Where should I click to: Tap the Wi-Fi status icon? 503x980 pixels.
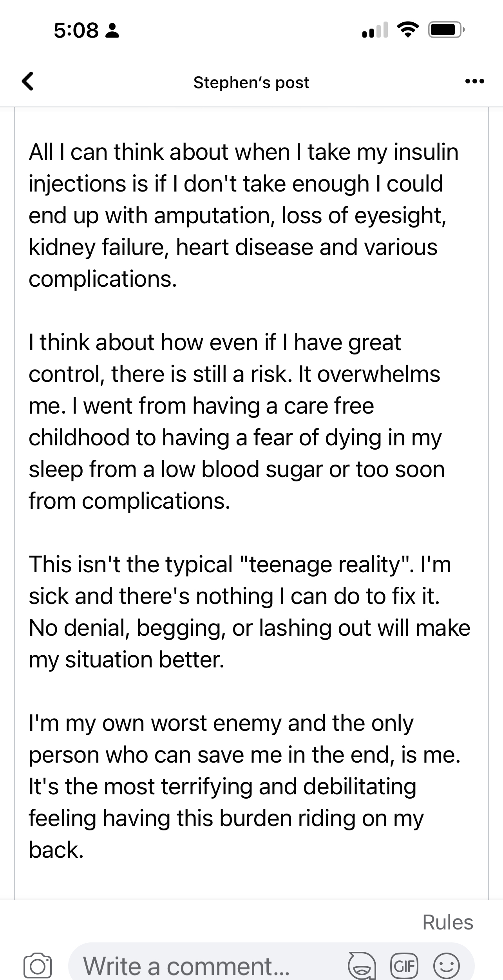(407, 31)
